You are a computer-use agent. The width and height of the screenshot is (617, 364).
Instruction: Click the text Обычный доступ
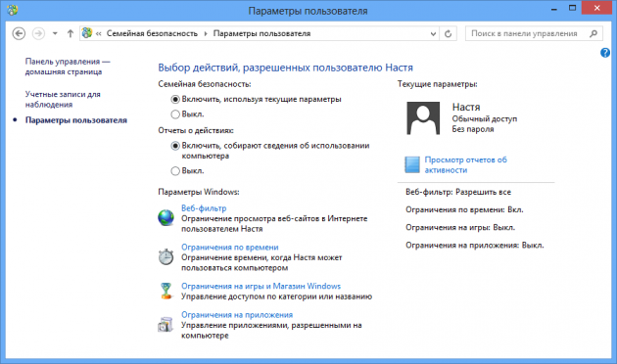[x=485, y=118]
